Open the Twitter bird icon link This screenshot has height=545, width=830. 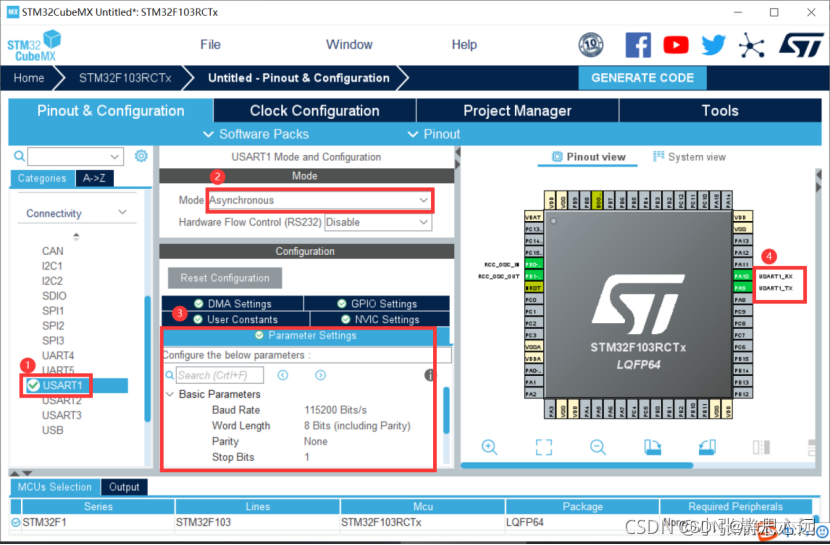[714, 45]
